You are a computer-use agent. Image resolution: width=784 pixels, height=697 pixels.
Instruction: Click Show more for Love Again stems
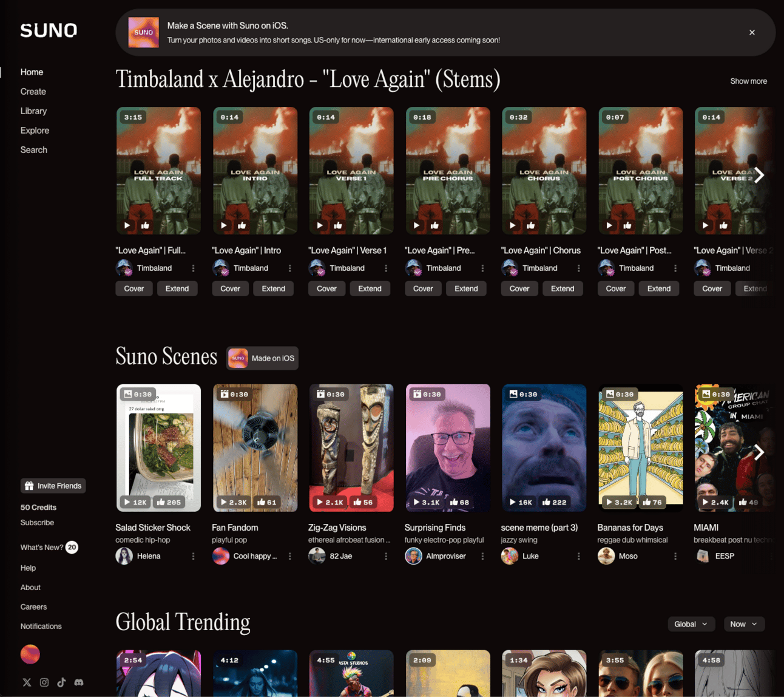(x=748, y=81)
